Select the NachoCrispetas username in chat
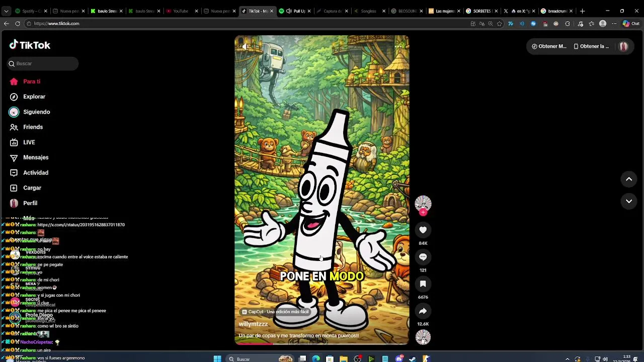The height and width of the screenshot is (362, 644). (x=36, y=342)
